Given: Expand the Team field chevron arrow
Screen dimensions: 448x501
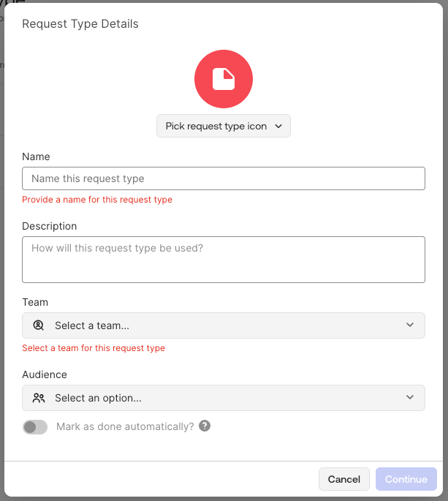Looking at the screenshot, I should coord(410,325).
